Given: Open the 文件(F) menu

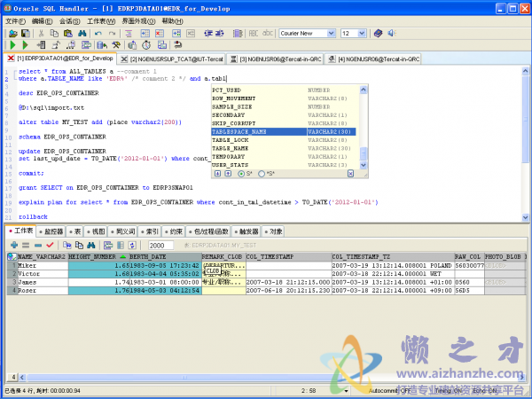Looking at the screenshot, I should tap(15, 21).
